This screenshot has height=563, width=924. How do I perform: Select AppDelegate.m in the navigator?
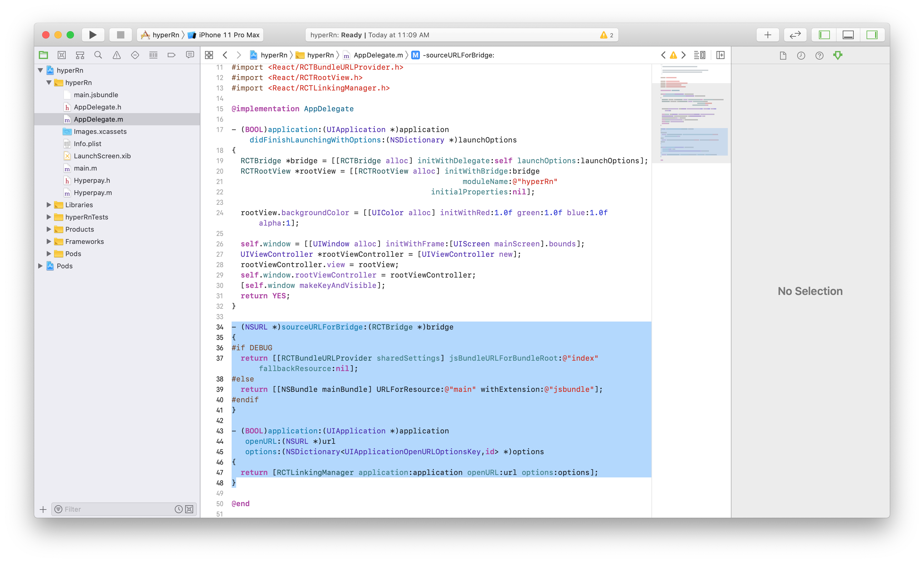coord(117,119)
